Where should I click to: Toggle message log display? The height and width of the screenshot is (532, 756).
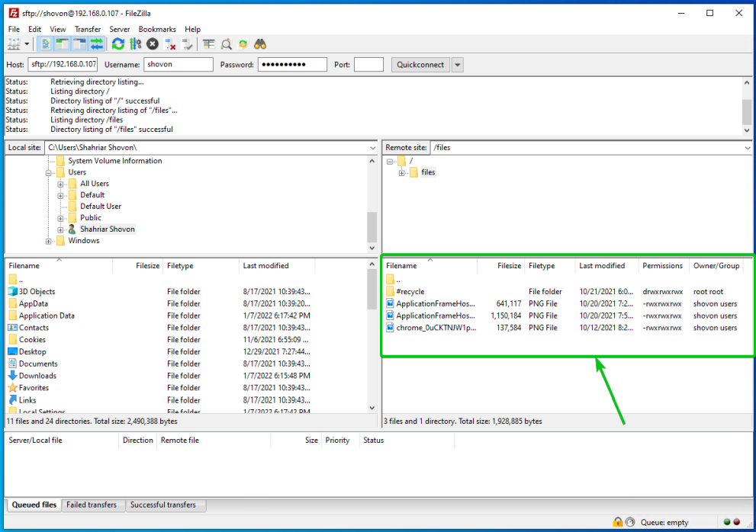point(46,44)
